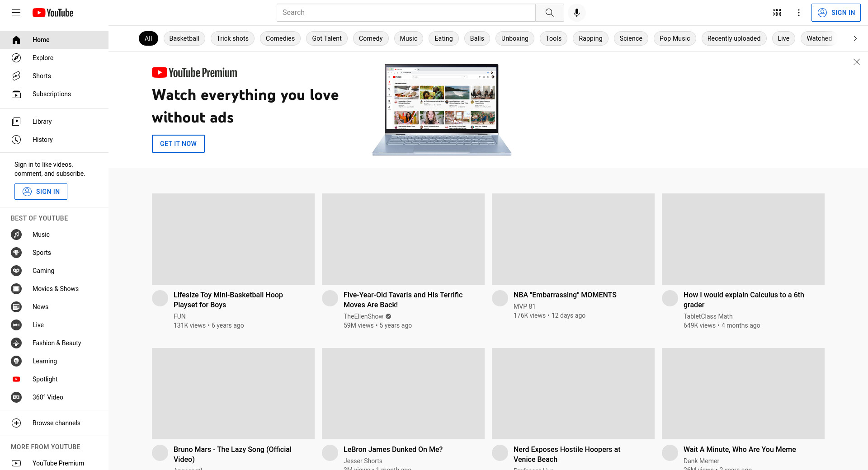868x470 pixels.
Task: Open Live under Best of YouTube
Action: pyautogui.click(x=54, y=325)
